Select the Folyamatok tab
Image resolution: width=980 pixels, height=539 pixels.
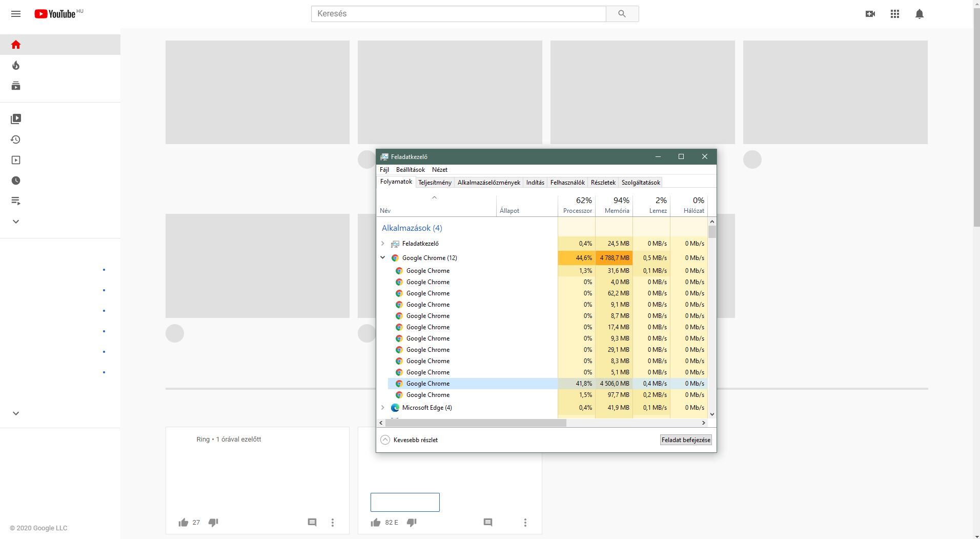[396, 182]
